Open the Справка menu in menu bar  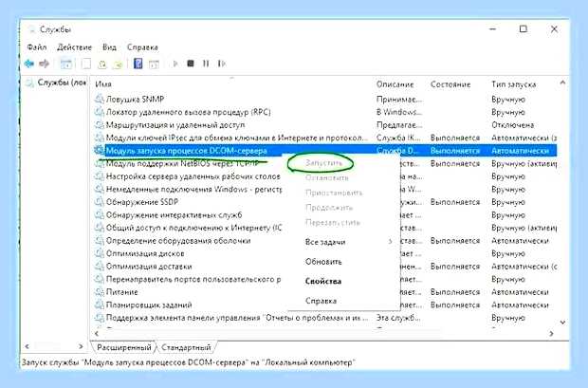(x=142, y=47)
